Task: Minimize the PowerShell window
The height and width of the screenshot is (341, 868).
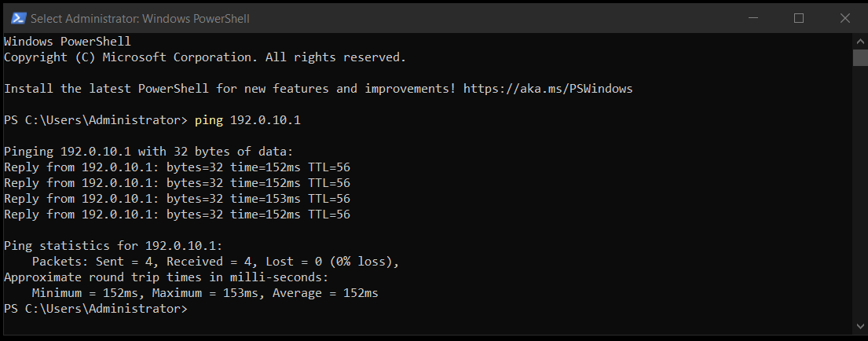Action: [756, 17]
